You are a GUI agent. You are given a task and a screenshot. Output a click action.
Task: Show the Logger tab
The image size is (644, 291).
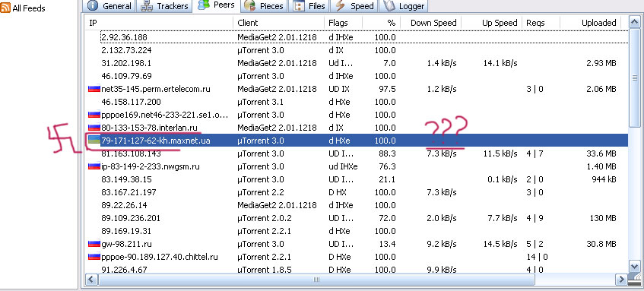tap(404, 6)
